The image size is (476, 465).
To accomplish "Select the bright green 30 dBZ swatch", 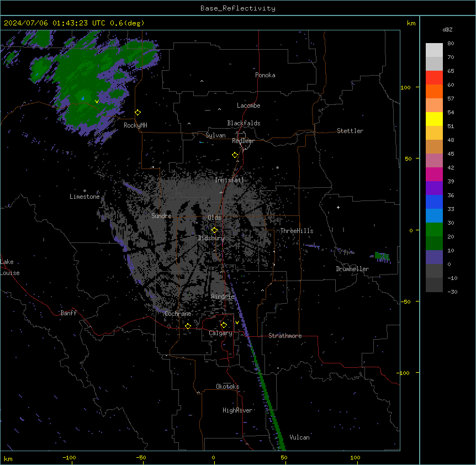I will [x=434, y=230].
